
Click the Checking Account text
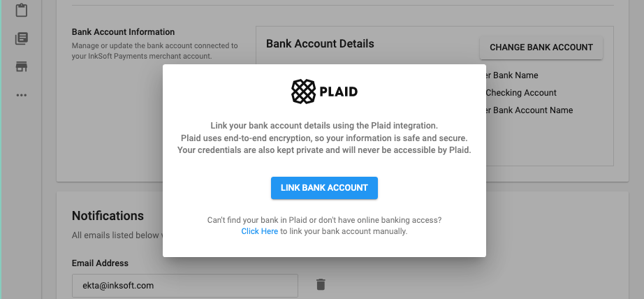[x=520, y=93]
